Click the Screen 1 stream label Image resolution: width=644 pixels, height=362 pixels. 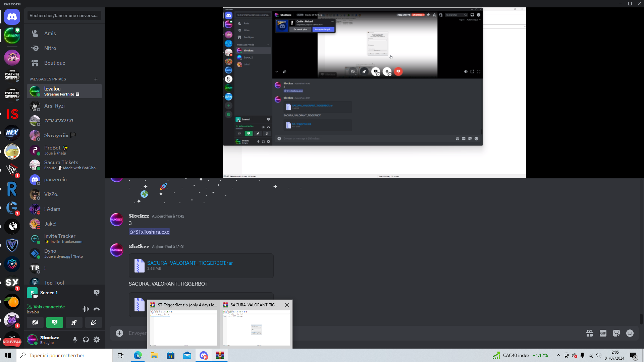pos(49,293)
